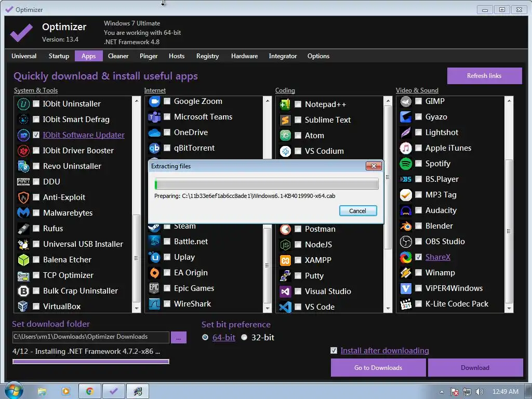Select the 32-bit radio button

(x=244, y=337)
